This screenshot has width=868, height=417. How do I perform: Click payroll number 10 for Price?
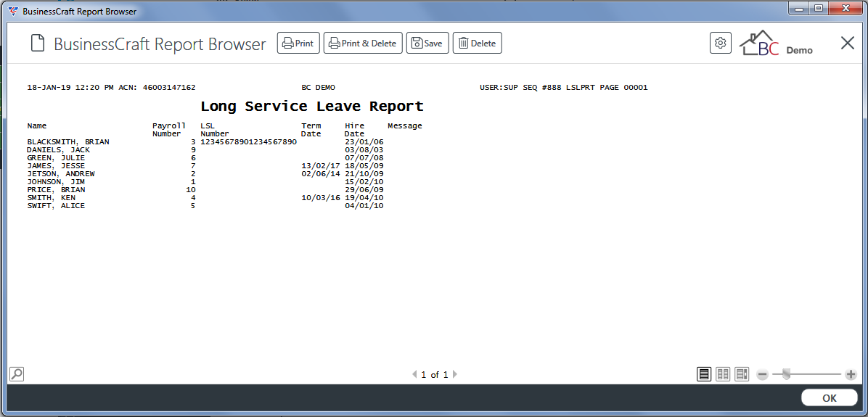190,190
